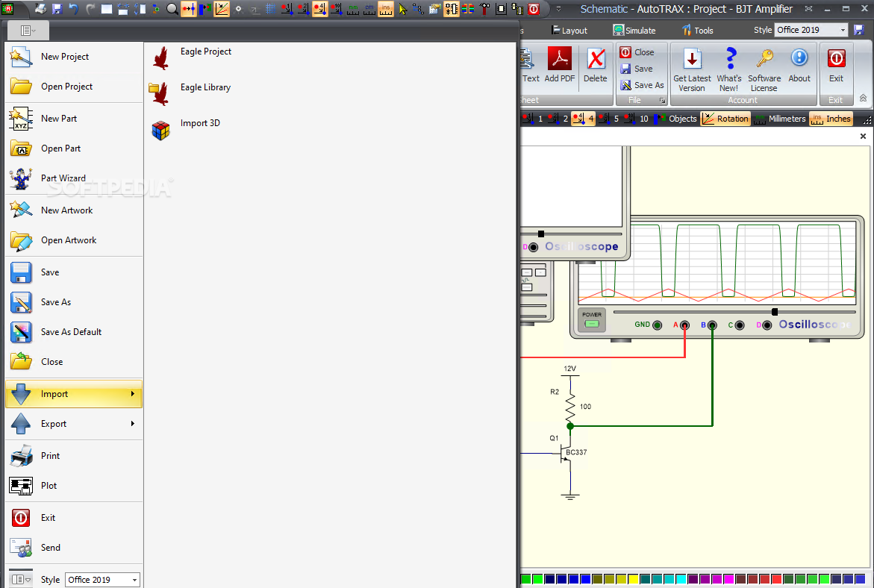Toggle snap setting 2 in the snap bar
Viewport: 874px width, 588px height.
click(558, 119)
